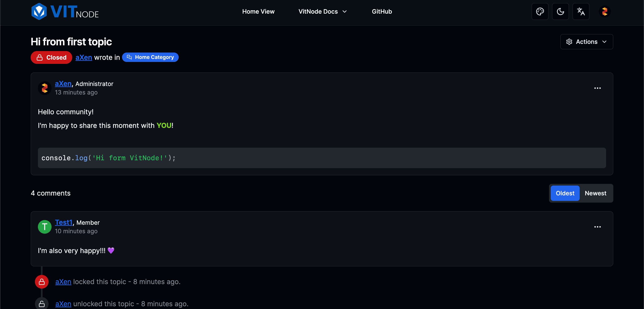
Task: Click Test1 username link in comment
Action: pyautogui.click(x=64, y=222)
